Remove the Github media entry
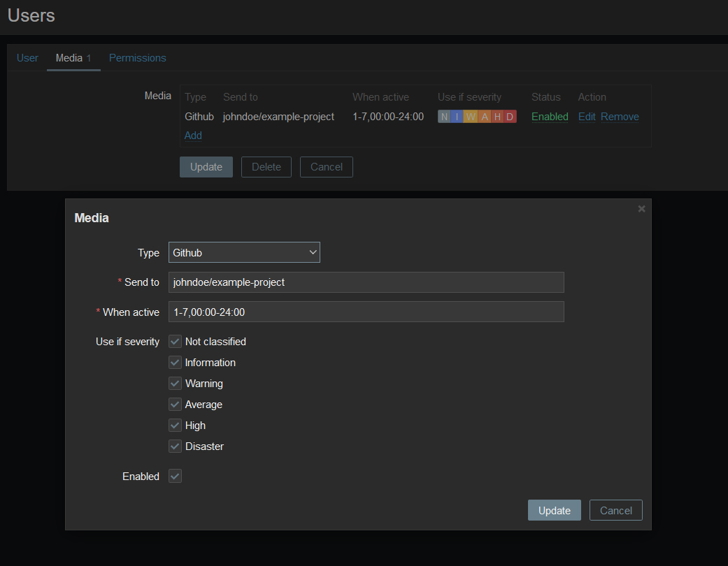Screen dimensions: 728x566 click(x=620, y=117)
